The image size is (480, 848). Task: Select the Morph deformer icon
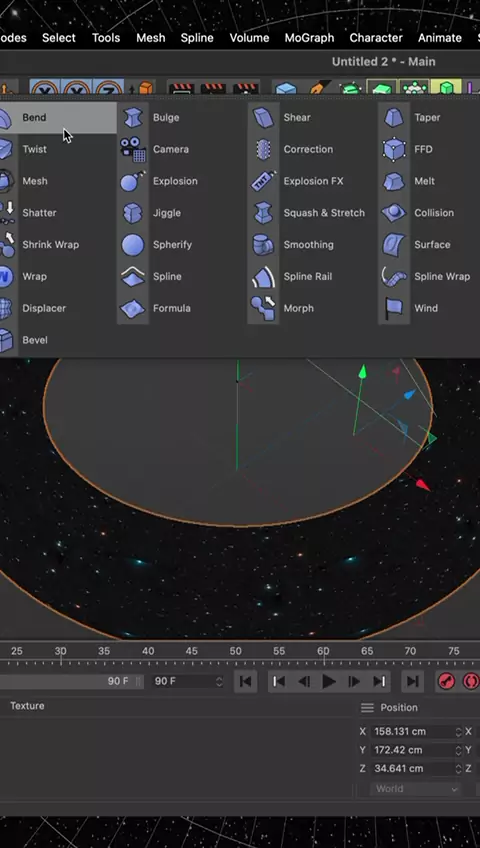(x=264, y=308)
